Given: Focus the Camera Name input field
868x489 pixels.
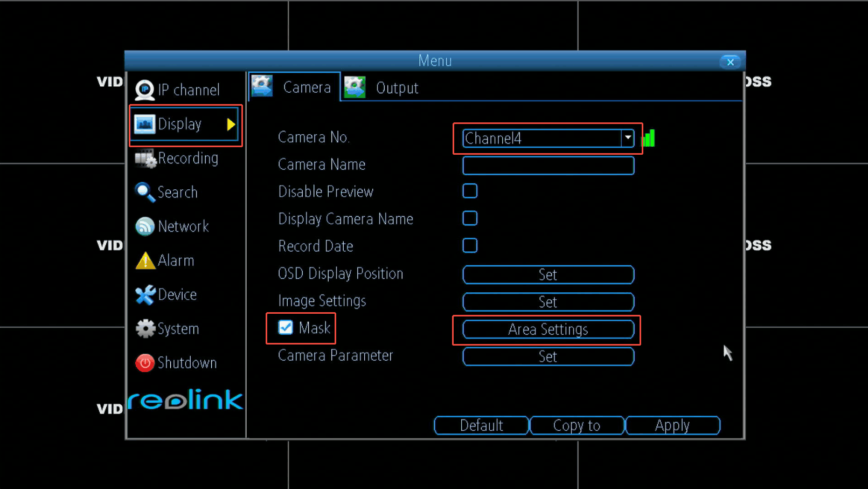Looking at the screenshot, I should click(548, 166).
